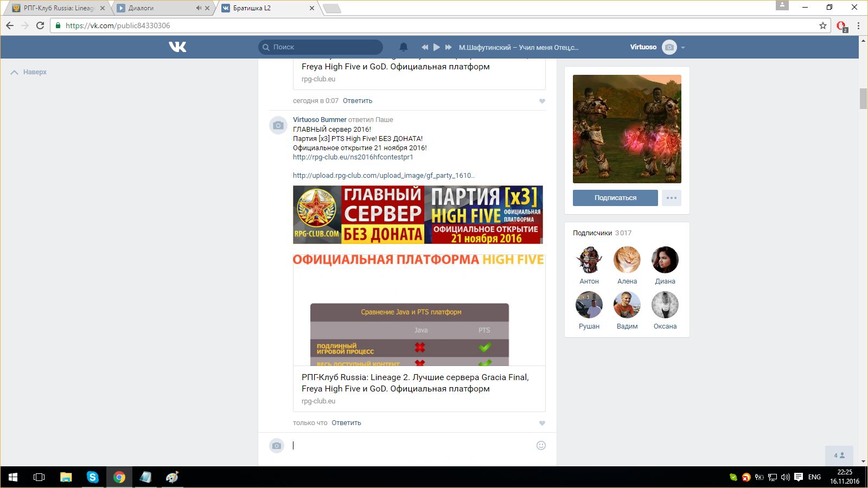Image resolution: width=868 pixels, height=488 pixels.
Task: Open the online friends chat counter
Action: [839, 455]
